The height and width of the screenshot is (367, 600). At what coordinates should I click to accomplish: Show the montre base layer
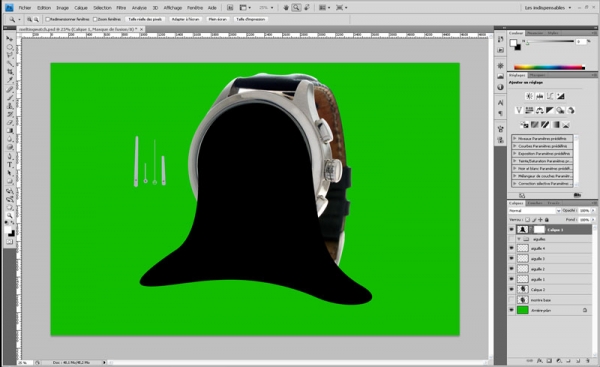click(x=512, y=300)
